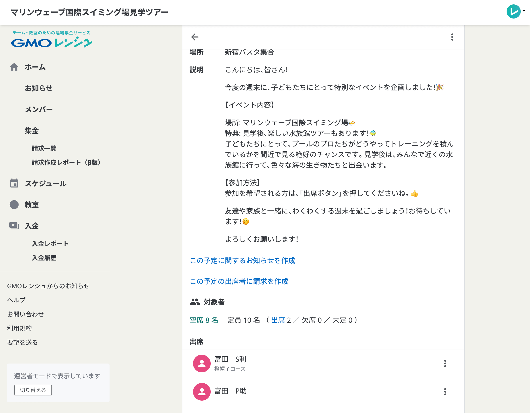Open the kebab menu beside 富田 S利
This screenshot has height=420, width=530.
coord(445,363)
